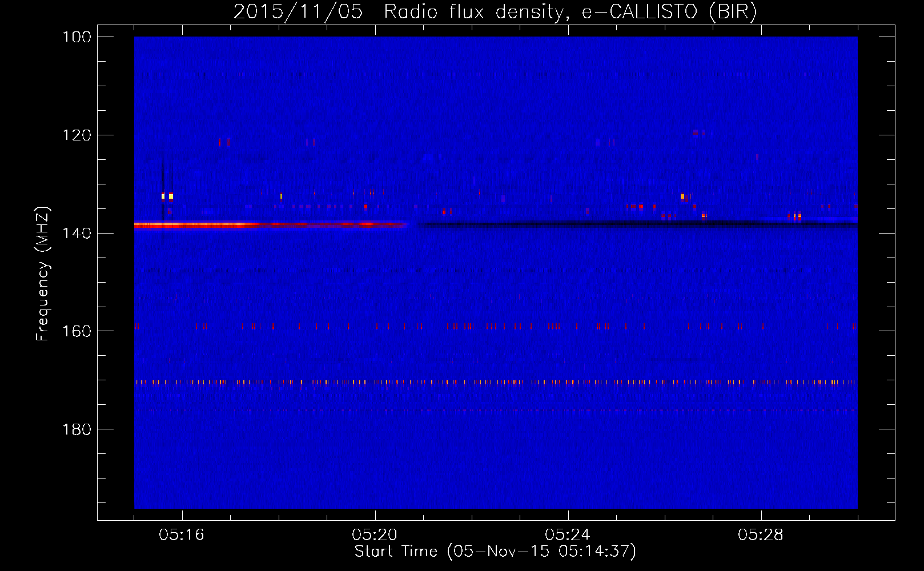Click the time tick label '05:24'
924x571 pixels.
[x=567, y=535]
